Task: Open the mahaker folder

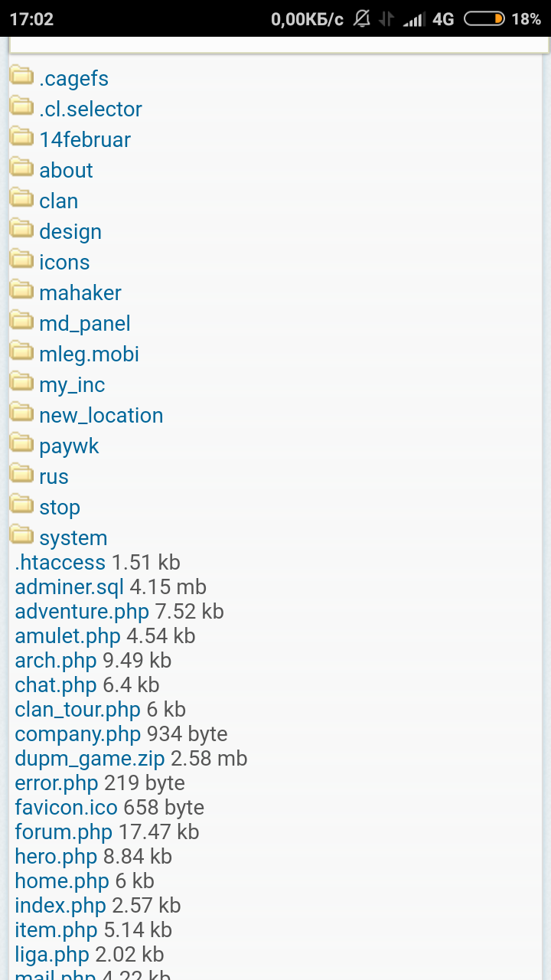Action: tap(80, 293)
